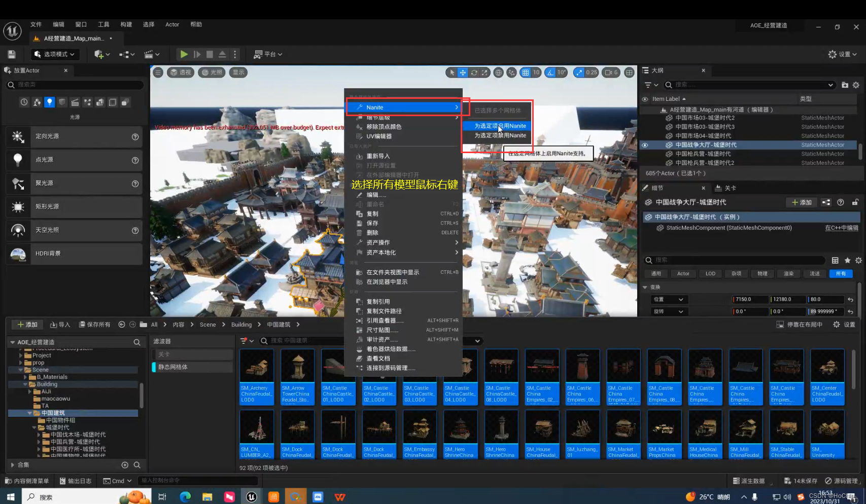This screenshot has width=866, height=504.
Task: Adjust the camera speed control showing 6
Action: [x=611, y=73]
